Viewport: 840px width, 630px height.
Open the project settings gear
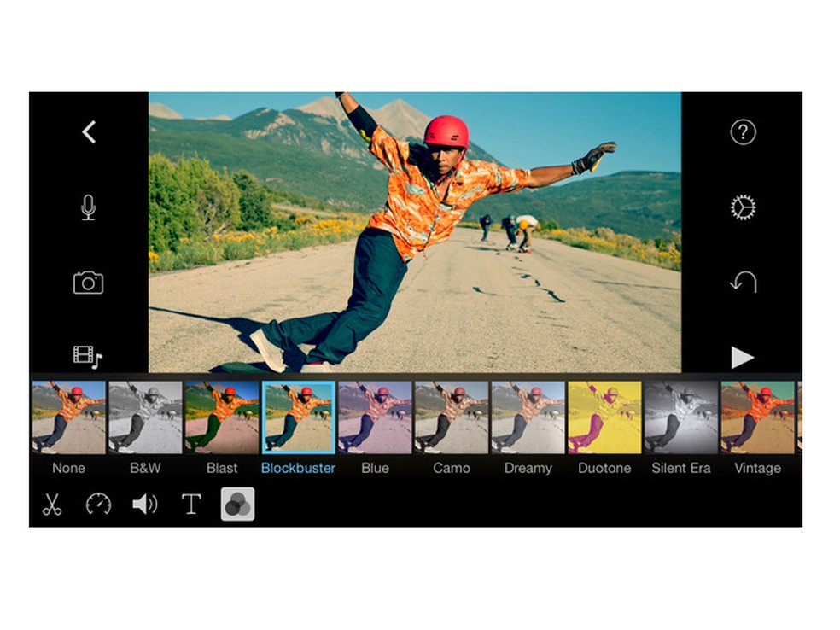click(744, 207)
